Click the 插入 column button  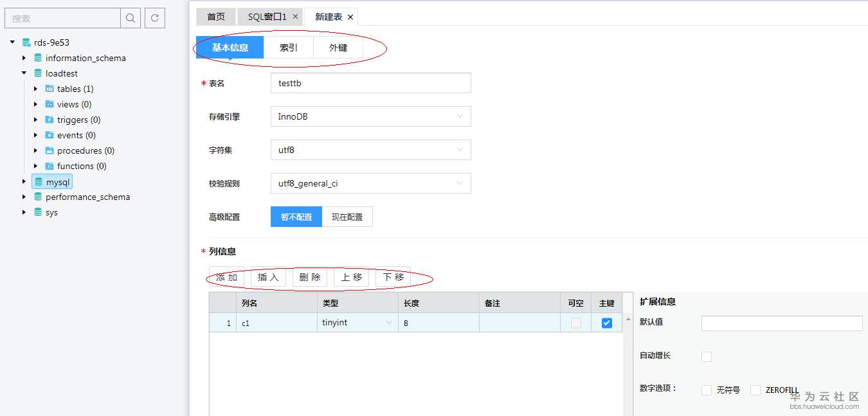pyautogui.click(x=268, y=277)
